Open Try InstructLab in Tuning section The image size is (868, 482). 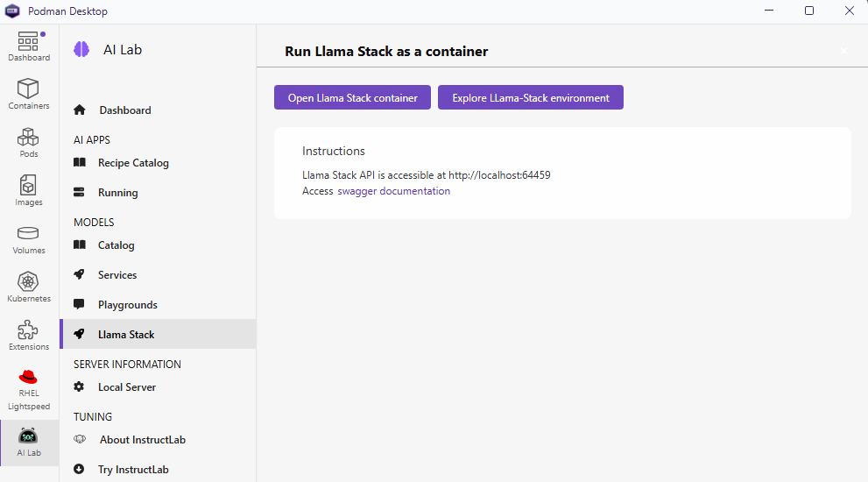132,470
